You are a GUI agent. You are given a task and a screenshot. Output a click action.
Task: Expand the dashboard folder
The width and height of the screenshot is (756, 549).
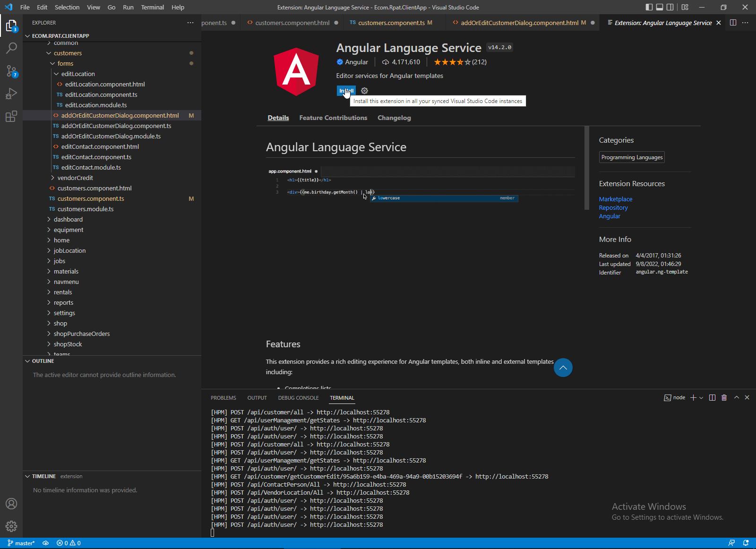[x=68, y=219]
